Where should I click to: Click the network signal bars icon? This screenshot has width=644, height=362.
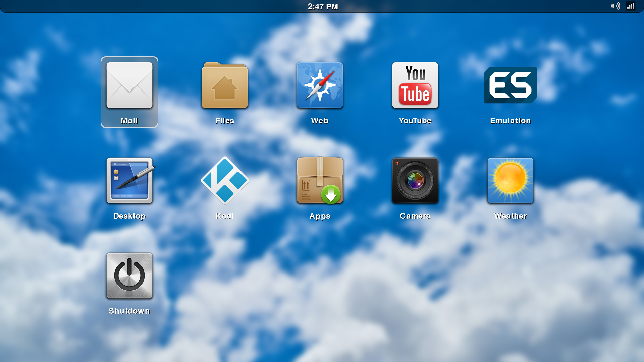pos(631,6)
